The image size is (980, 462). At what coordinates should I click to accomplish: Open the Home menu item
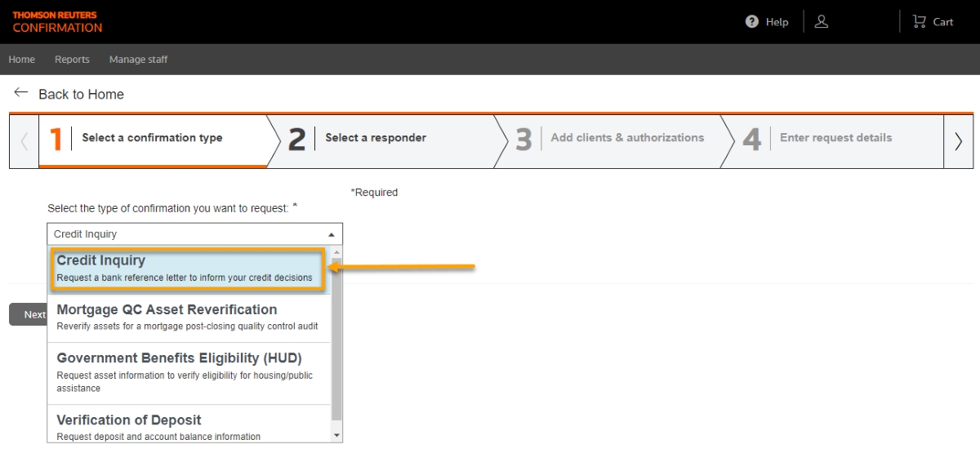22,60
